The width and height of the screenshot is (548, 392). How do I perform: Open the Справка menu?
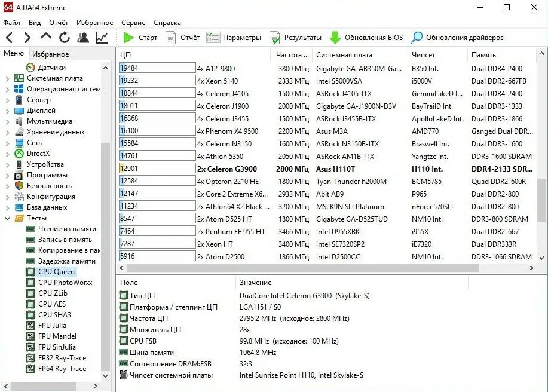pyautogui.click(x=167, y=22)
